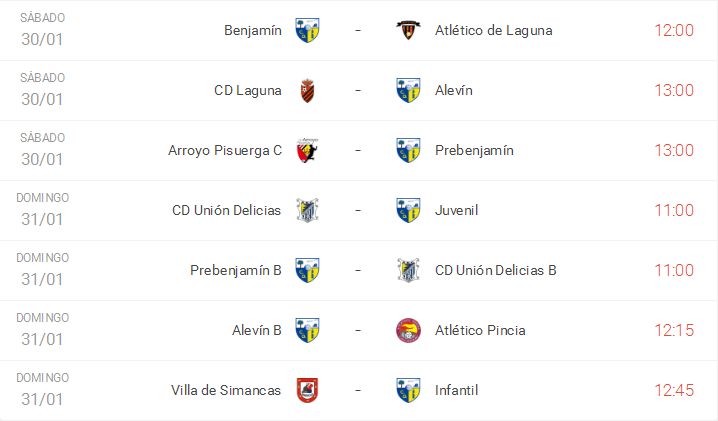This screenshot has width=718, height=421.
Task: Click the CD Laguna team crest
Action: click(x=307, y=90)
